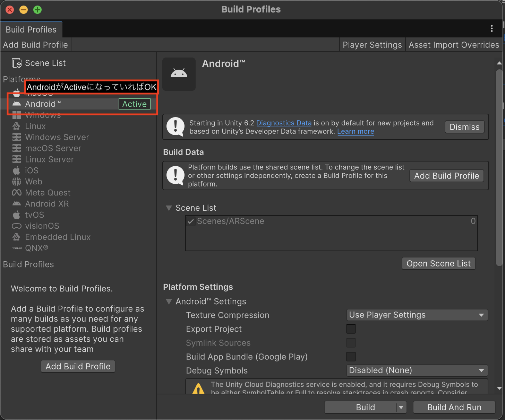Collapse the Android Settings section triangle
The image size is (505, 420).
pos(169,301)
